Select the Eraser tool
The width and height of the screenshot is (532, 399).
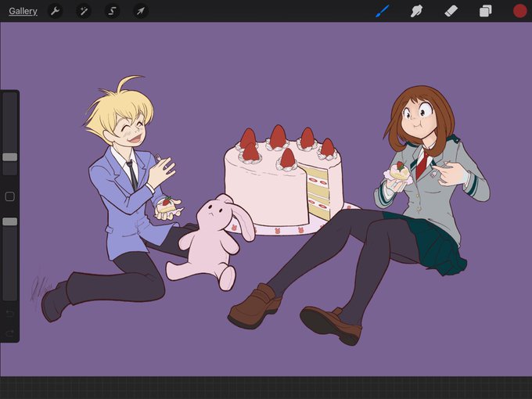(451, 11)
